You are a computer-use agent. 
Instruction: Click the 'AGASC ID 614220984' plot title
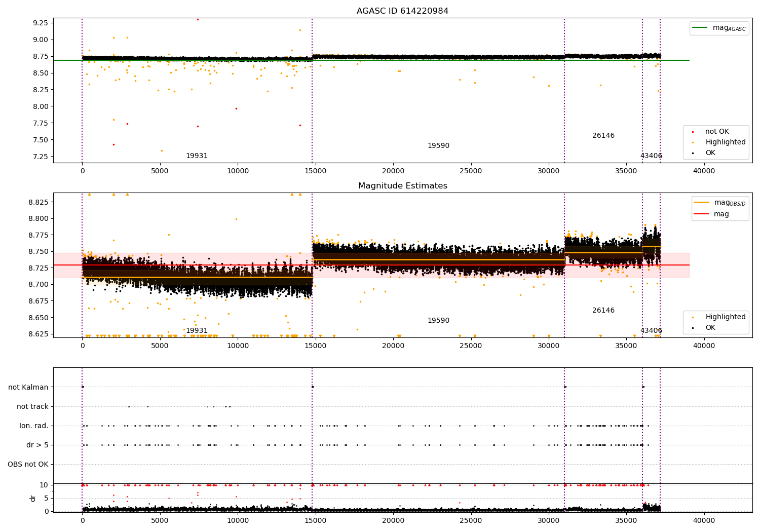click(x=402, y=11)
